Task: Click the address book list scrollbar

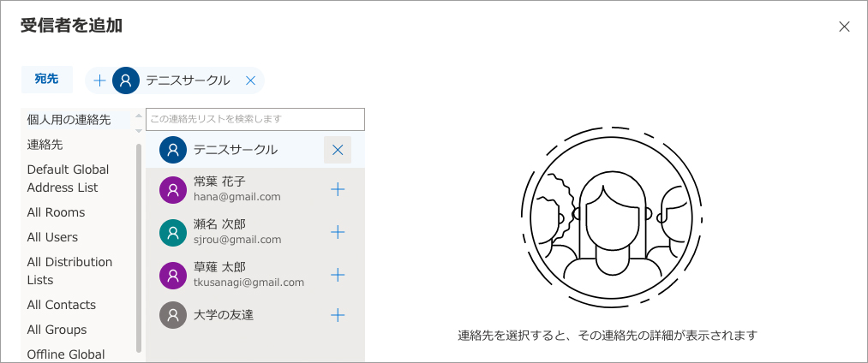Action: pyautogui.click(x=139, y=248)
